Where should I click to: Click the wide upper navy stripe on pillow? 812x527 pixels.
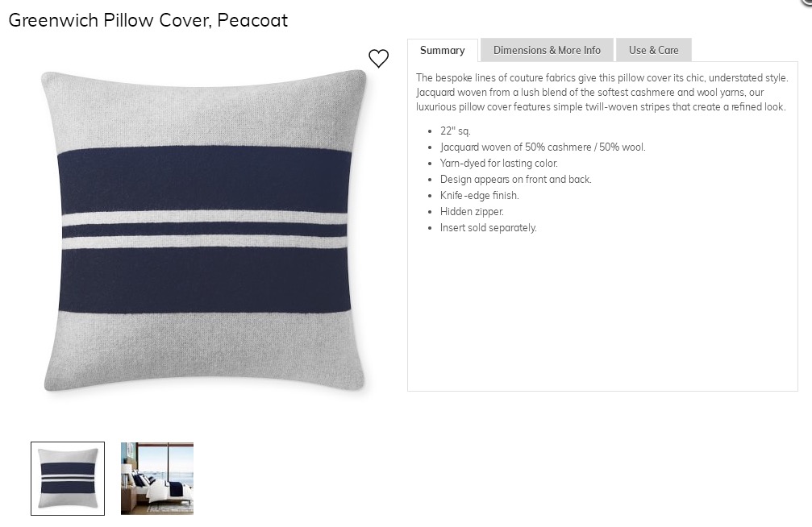tap(204, 179)
